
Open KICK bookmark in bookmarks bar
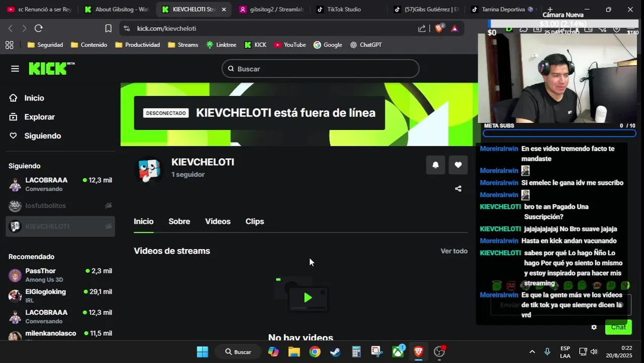[x=255, y=45]
